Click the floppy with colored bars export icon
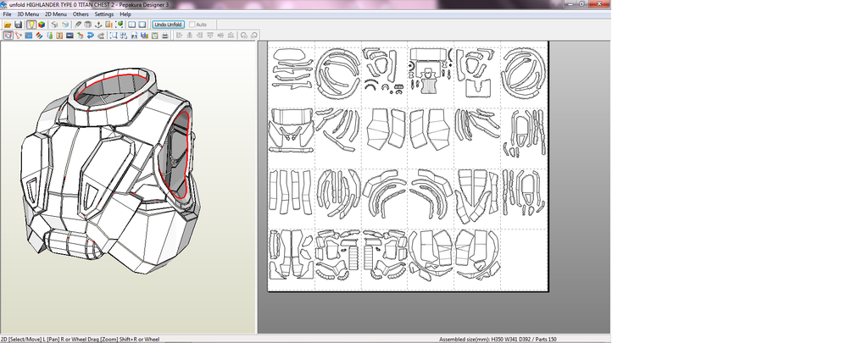Screen dimensions: 868x343 [x=144, y=36]
